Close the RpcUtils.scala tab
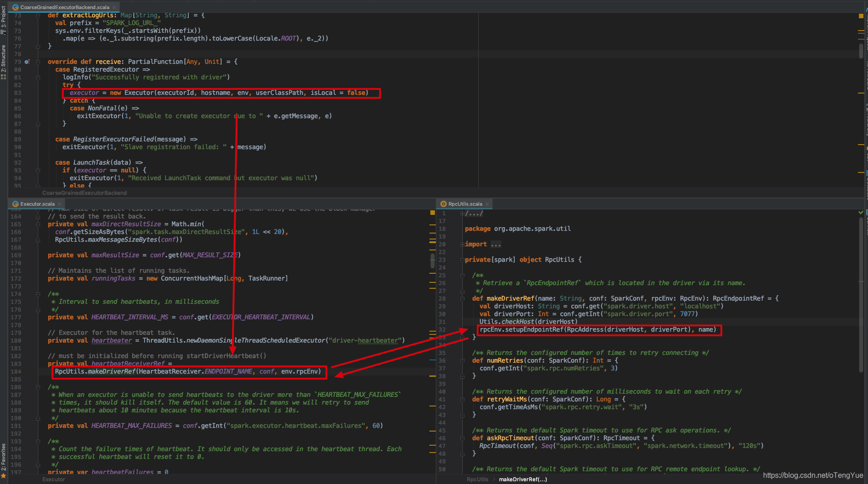868x484 pixels. 487,204
